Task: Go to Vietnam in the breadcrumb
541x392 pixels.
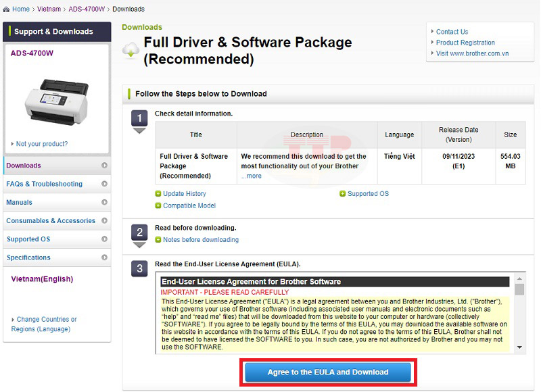Action: 49,9
